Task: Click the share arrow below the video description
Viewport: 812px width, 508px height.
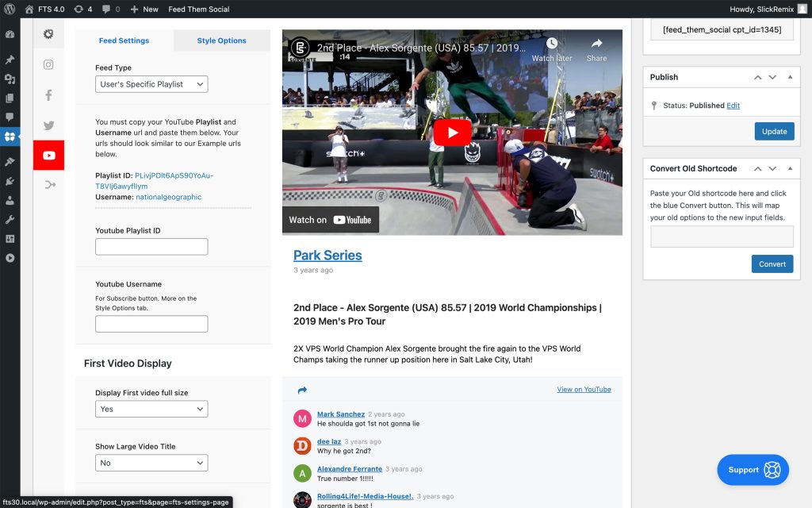Action: pos(302,390)
